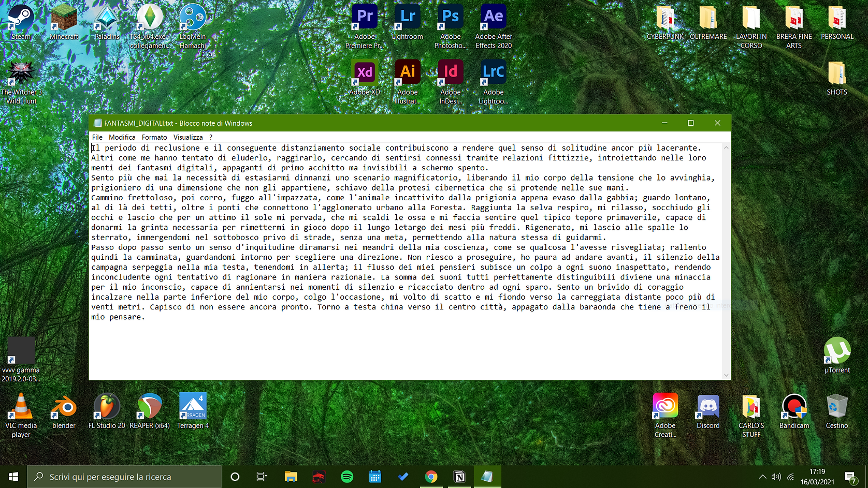868x488 pixels.
Task: Select the Cestino recycle bin
Action: click(837, 411)
